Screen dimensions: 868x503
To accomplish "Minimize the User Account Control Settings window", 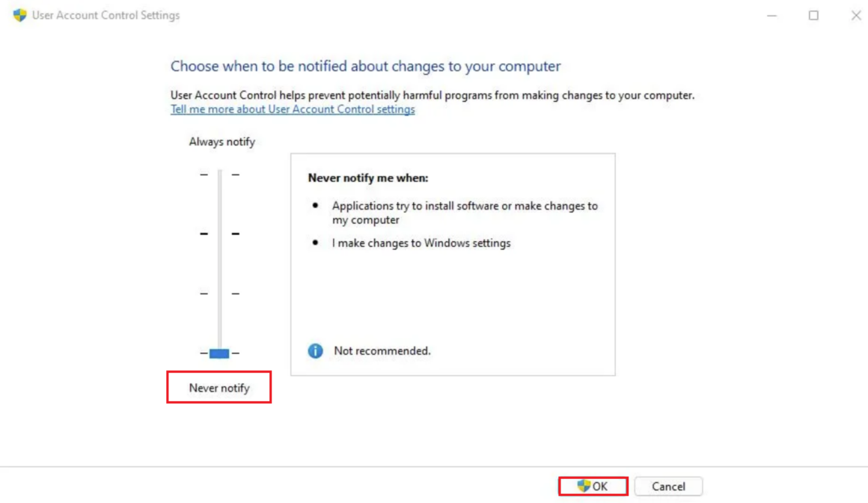I will [x=771, y=15].
